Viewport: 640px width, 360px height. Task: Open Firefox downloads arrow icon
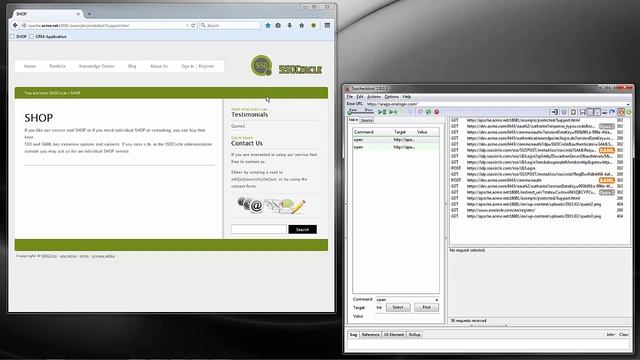point(289,25)
